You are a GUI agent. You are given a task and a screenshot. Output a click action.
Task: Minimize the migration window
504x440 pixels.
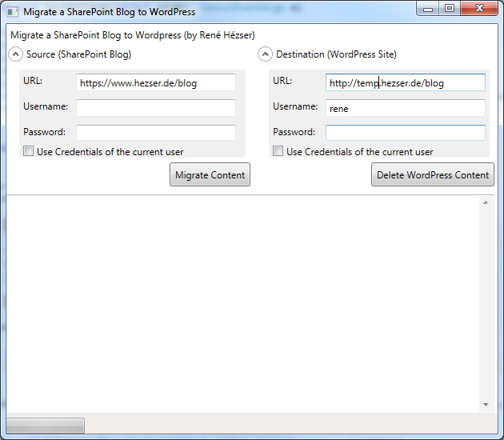tap(428, 9)
